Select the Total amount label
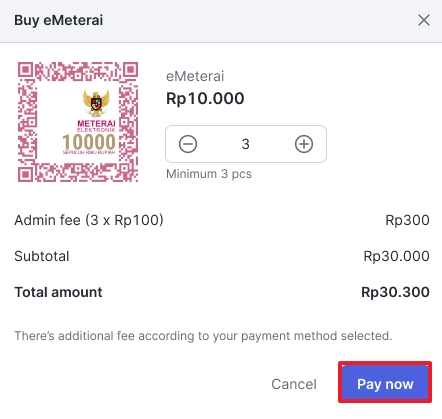 [x=58, y=292]
